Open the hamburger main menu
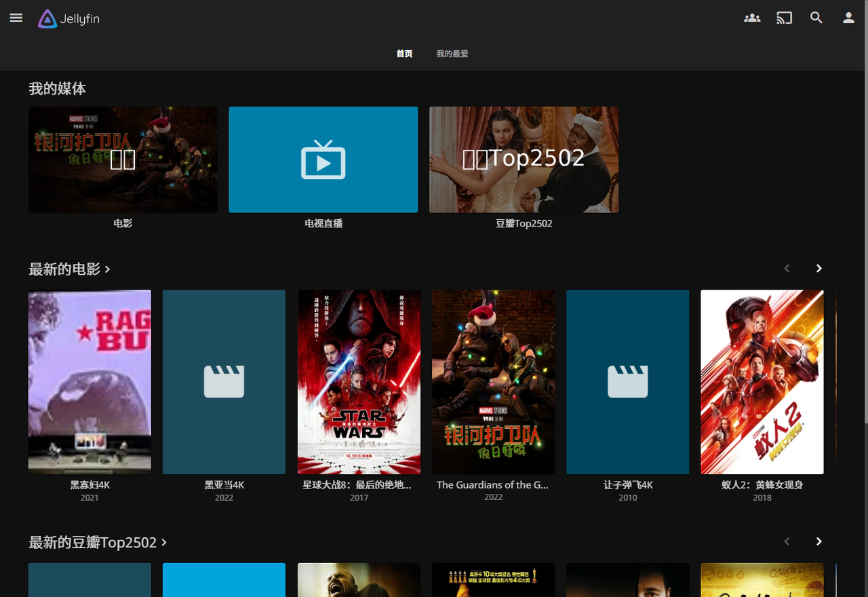 point(16,18)
